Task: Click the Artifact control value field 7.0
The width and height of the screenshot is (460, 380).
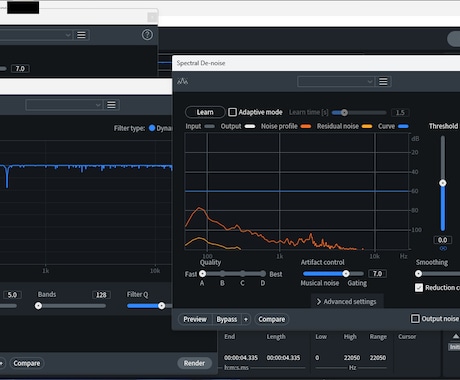Action: point(377,274)
